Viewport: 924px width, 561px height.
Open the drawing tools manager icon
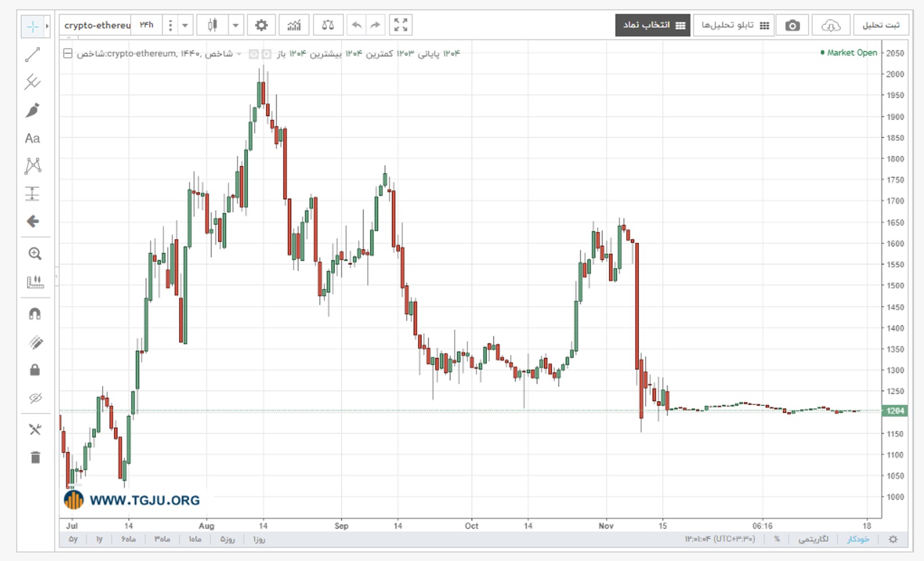click(35, 430)
